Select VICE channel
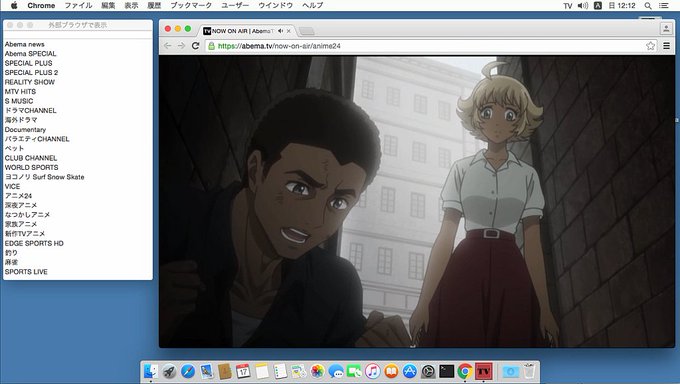Screen dimensions: 680x384 pos(12,187)
